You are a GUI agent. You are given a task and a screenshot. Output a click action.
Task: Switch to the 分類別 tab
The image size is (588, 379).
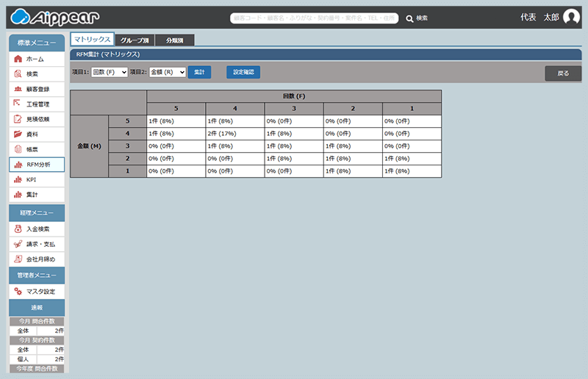(175, 40)
